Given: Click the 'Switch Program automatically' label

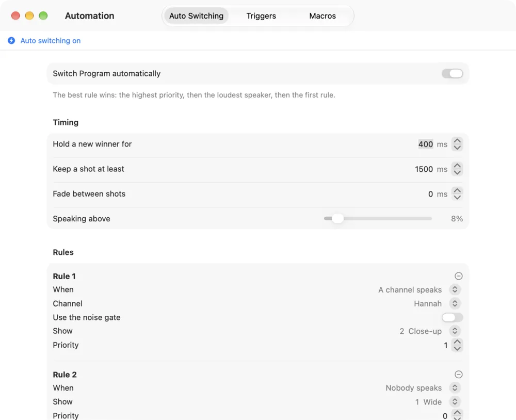Looking at the screenshot, I should coord(107,73).
